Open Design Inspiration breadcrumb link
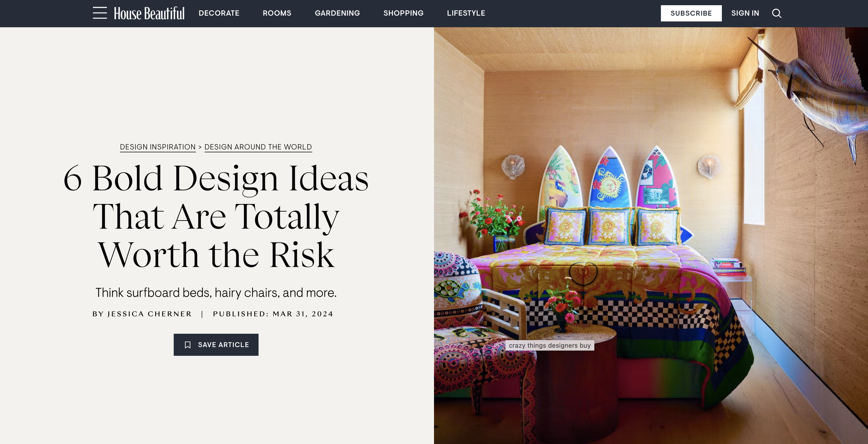This screenshot has width=868, height=444. click(x=158, y=147)
